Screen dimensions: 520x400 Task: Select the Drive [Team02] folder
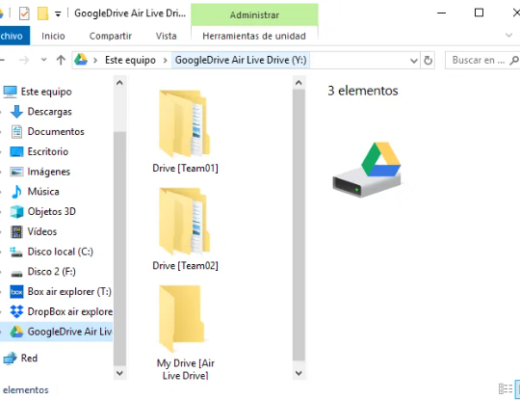[184, 221]
